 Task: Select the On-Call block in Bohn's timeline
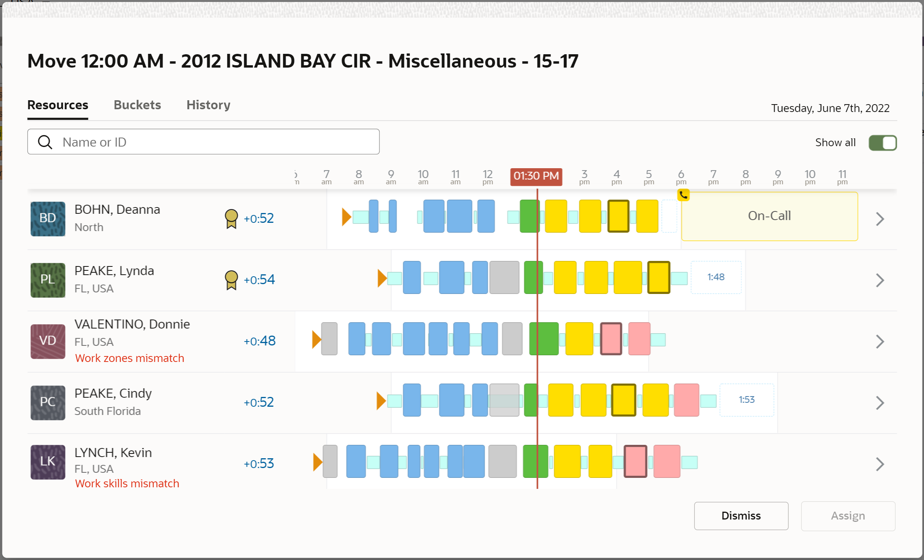769,216
